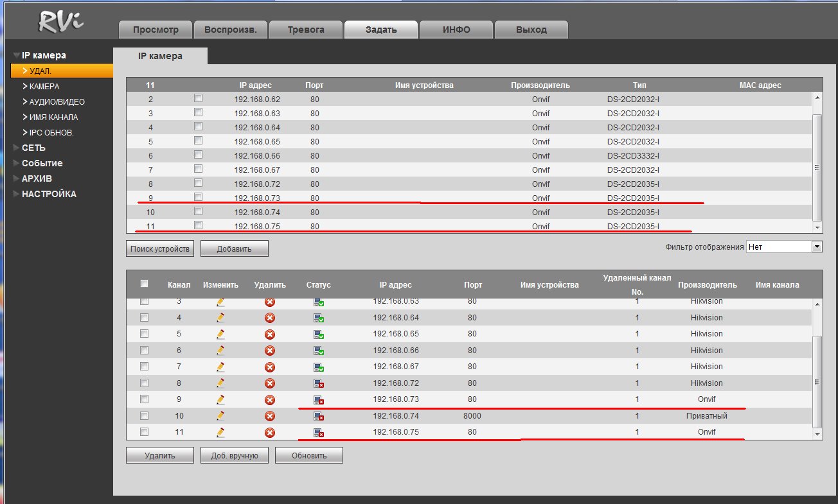Click status icon of 192.168.0.65 channel
This screenshot has width=838, height=504.
(x=319, y=334)
